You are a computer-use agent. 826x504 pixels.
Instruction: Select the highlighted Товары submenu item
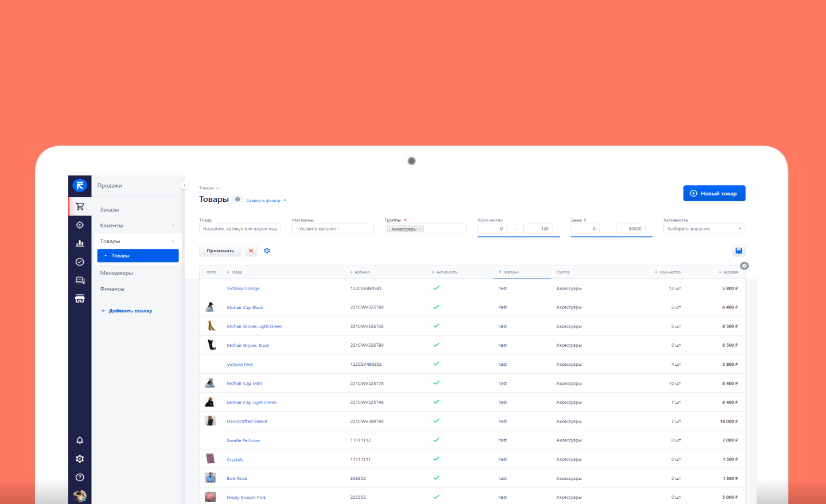[x=138, y=256]
